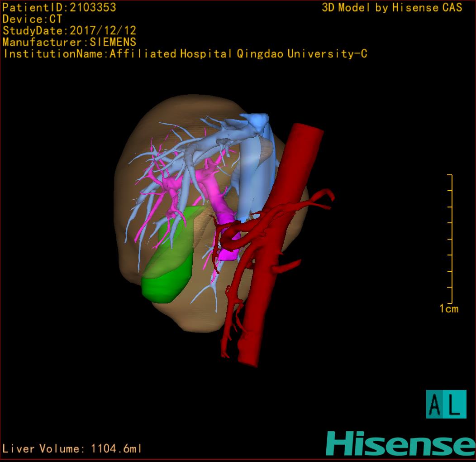The image size is (476, 462).
Task: Click the Liver Volume: 1104.6ml readout
Action: pos(72,448)
